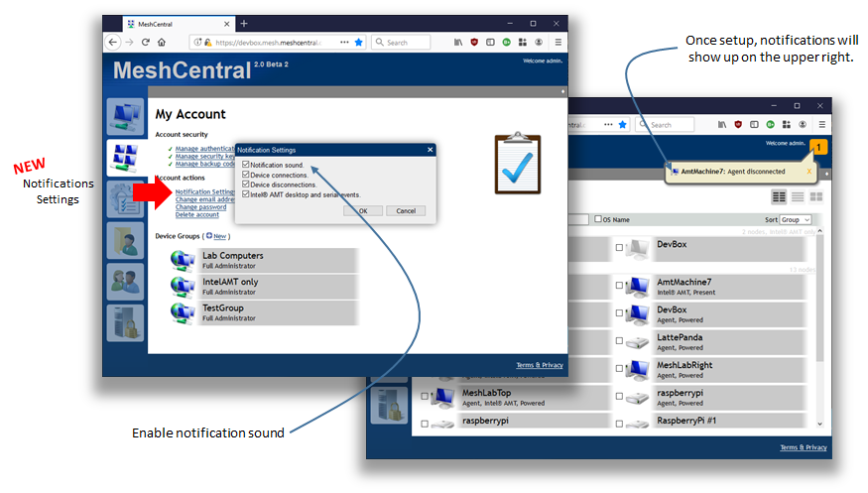Open hamburger menu in front browser window
Viewport: 868px width, 493px height.
(x=558, y=42)
